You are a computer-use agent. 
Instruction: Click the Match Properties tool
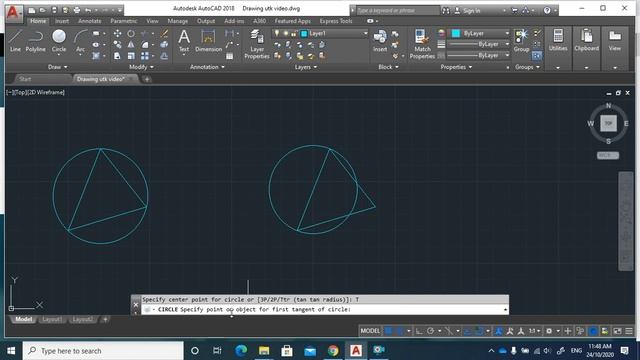tap(422, 44)
